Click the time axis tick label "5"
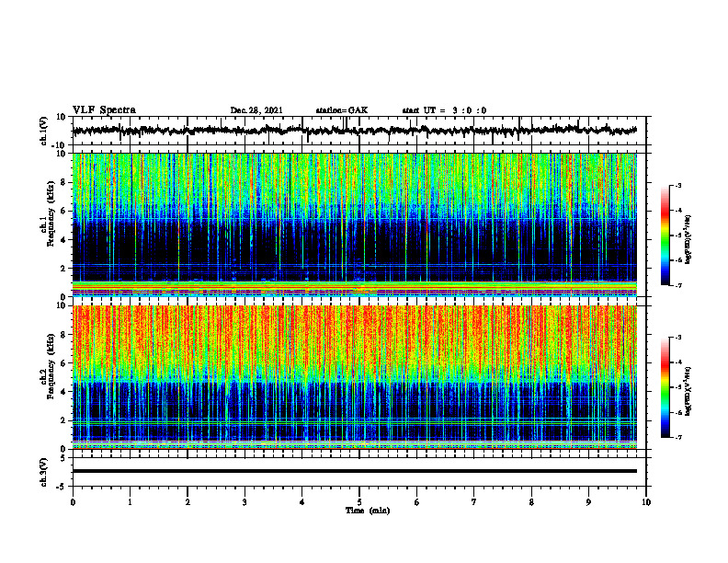This screenshot has width=728, height=563. [x=359, y=502]
